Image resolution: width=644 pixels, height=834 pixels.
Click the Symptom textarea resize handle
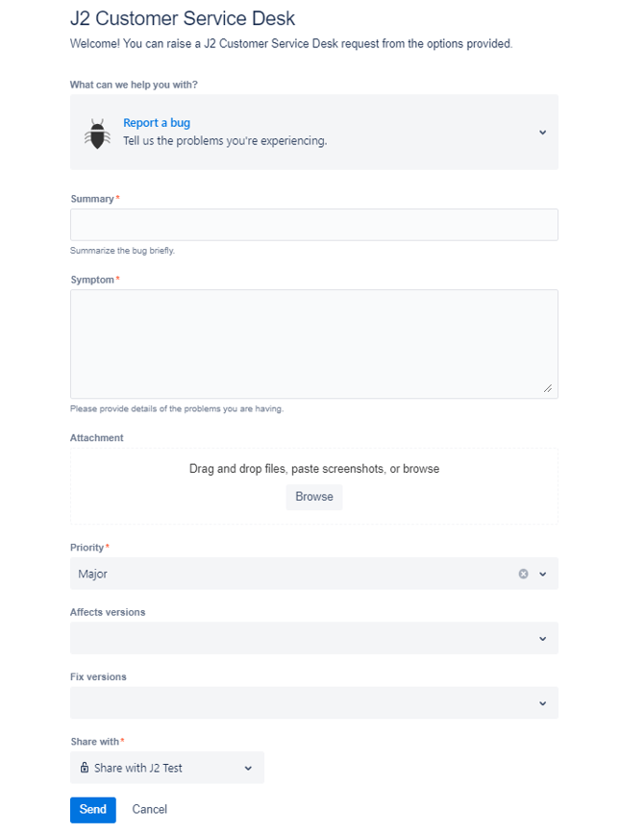548,388
